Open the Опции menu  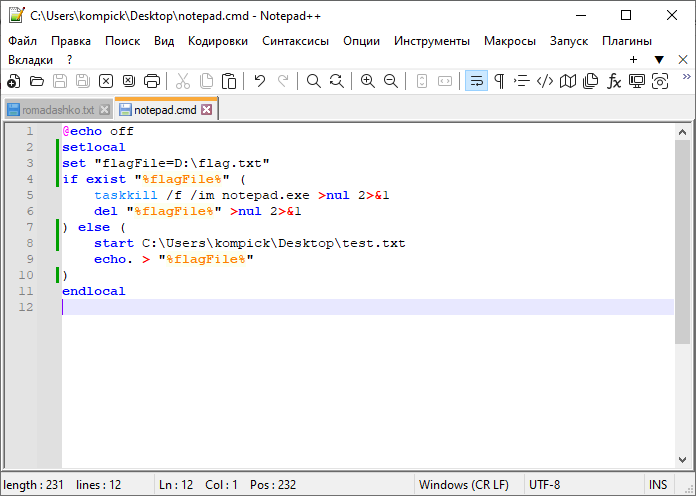pos(361,41)
